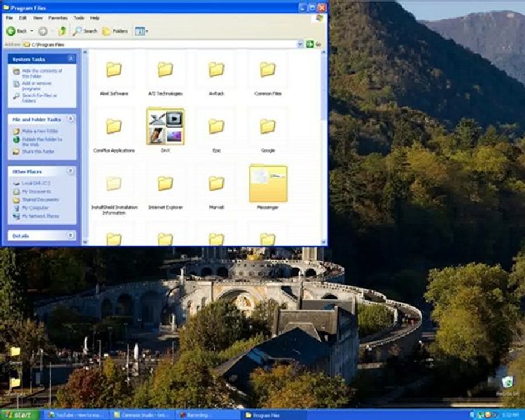Open the Tools menu
This screenshot has width=525, height=420.
(79, 17)
